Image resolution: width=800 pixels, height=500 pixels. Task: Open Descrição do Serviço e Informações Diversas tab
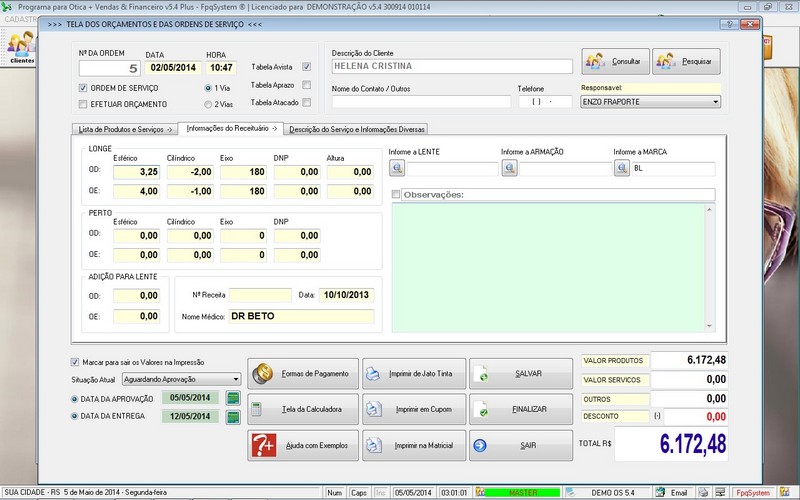tap(357, 129)
